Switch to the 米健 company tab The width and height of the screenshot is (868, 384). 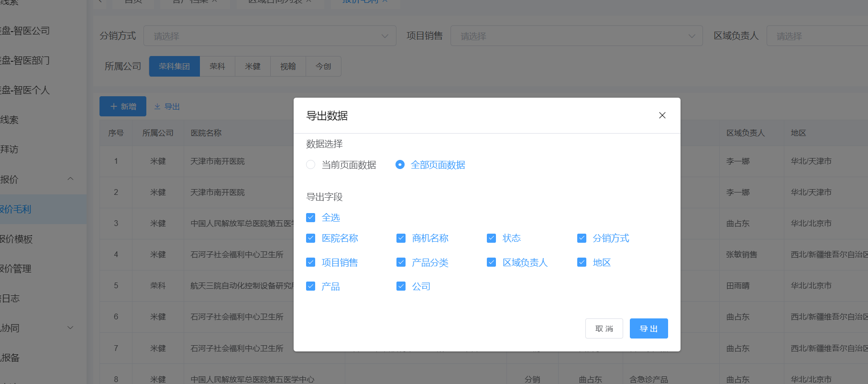(x=253, y=66)
